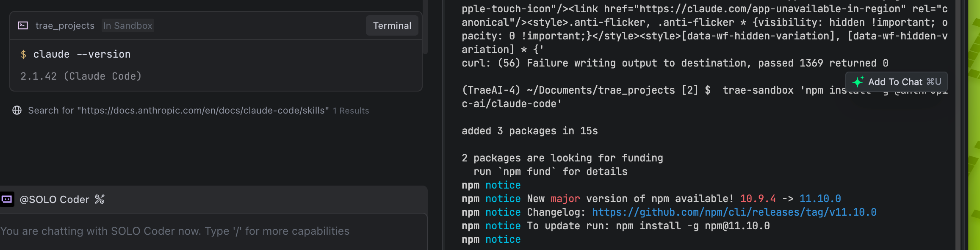The image size is (980, 250).
Task: Click the Add To Chat button label
Action: pyautogui.click(x=895, y=82)
